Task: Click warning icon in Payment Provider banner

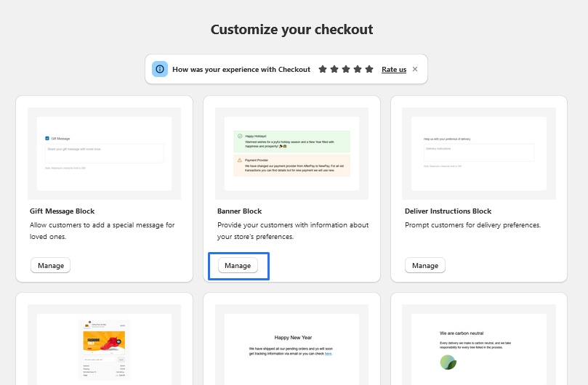Action: [239, 159]
